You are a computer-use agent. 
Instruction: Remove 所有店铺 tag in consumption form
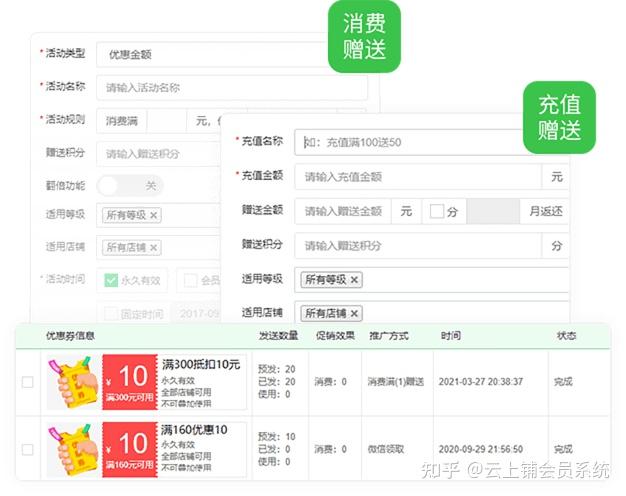click(154, 248)
